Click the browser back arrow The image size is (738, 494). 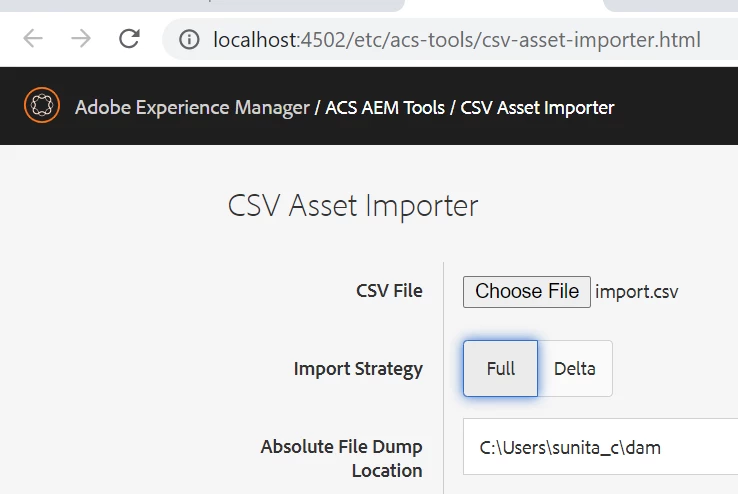[33, 39]
